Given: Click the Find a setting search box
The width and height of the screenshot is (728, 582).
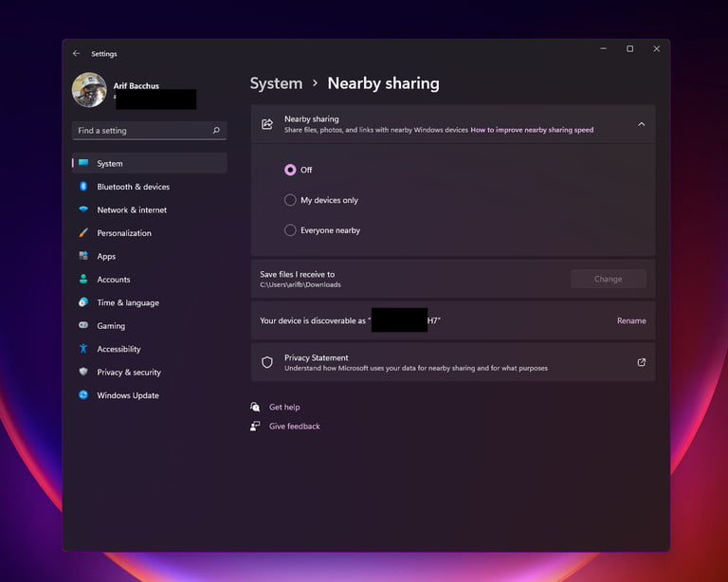Looking at the screenshot, I should pos(142,131).
